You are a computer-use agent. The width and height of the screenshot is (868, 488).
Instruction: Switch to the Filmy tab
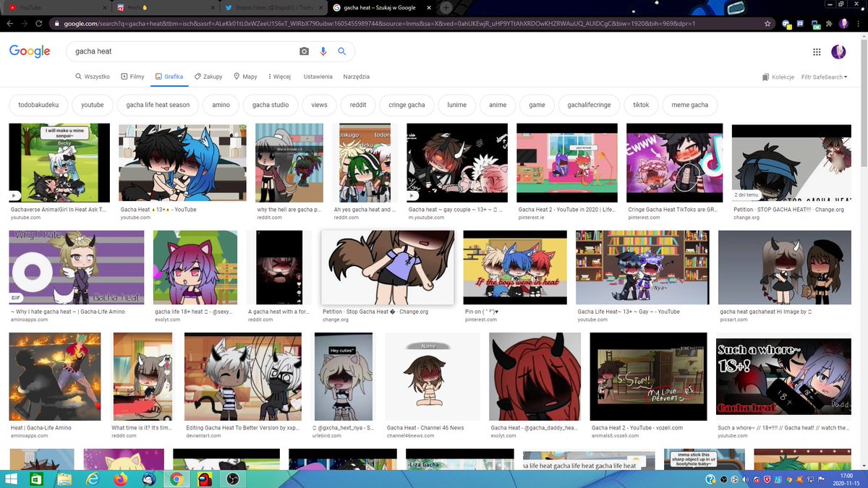coord(132,77)
